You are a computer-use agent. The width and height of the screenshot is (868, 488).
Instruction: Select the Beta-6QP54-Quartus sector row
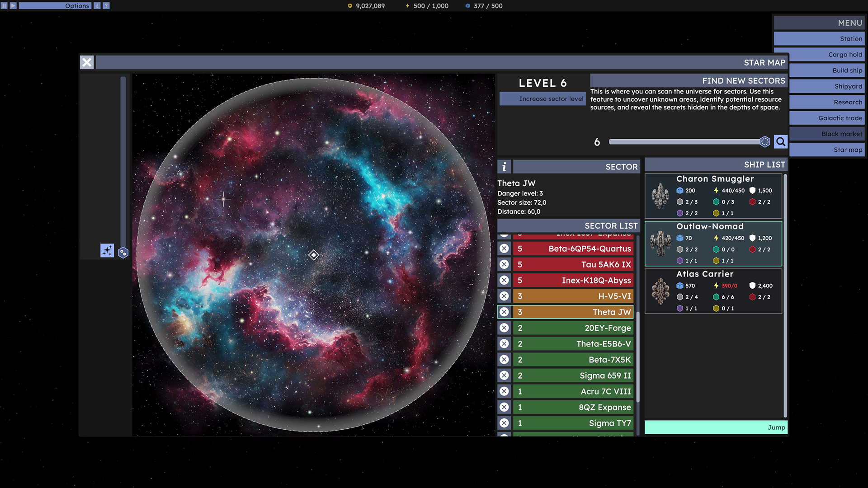pos(573,249)
